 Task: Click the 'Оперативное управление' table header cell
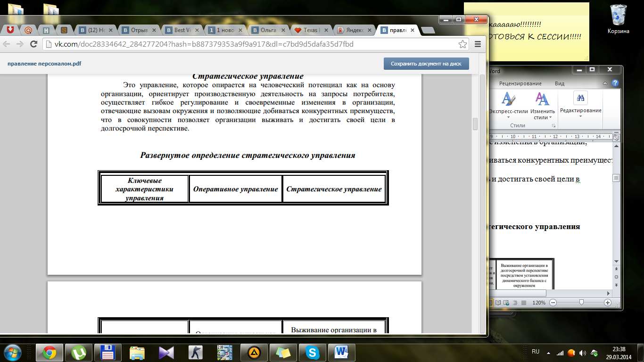coord(235,189)
